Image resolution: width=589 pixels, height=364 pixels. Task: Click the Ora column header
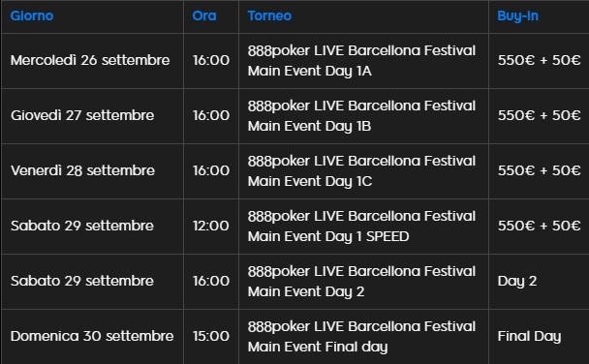[x=204, y=15]
